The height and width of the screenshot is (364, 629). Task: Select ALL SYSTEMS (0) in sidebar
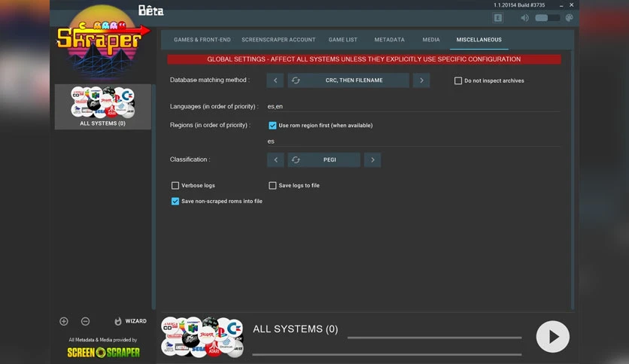(102, 107)
